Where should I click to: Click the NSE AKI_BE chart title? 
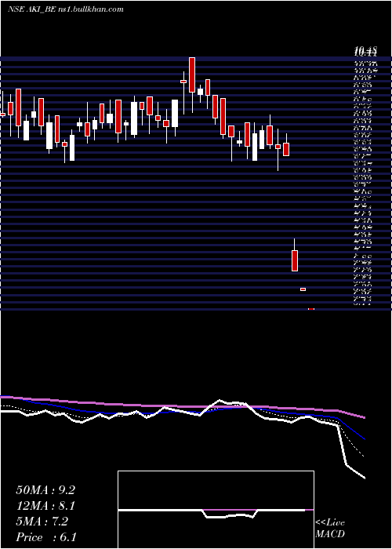click(x=65, y=9)
